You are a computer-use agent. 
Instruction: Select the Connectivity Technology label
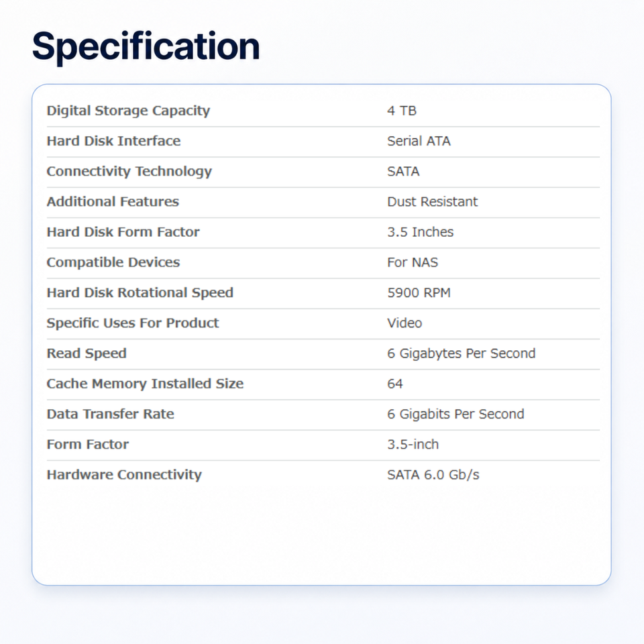click(x=129, y=171)
